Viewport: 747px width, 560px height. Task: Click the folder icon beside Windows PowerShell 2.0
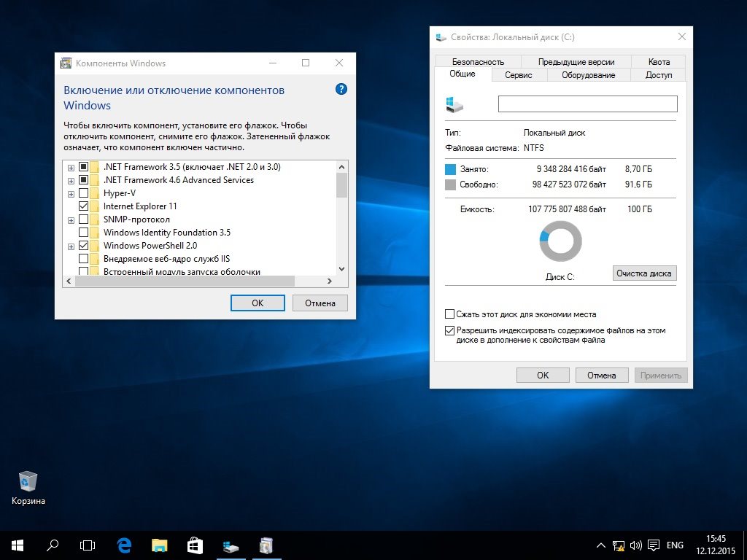pyautogui.click(x=95, y=246)
